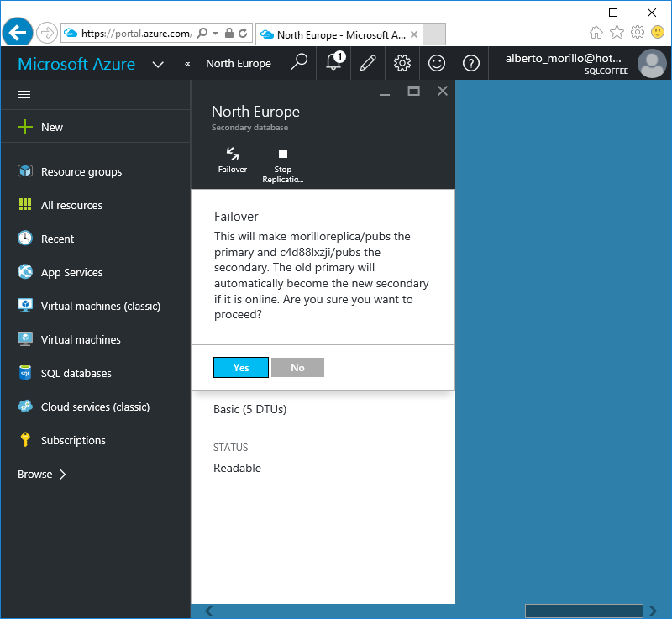Select the North Europe browser tab

[339, 34]
